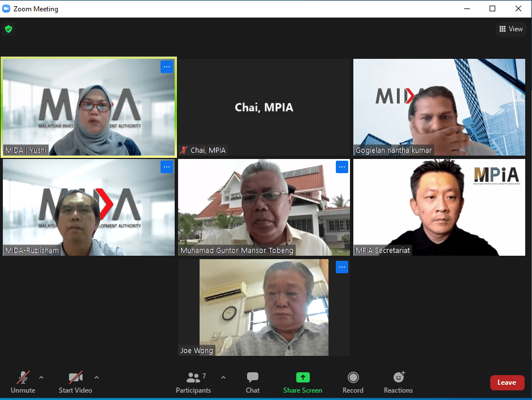Open the Participants list
This screenshot has width=532, height=400.
pyautogui.click(x=193, y=382)
